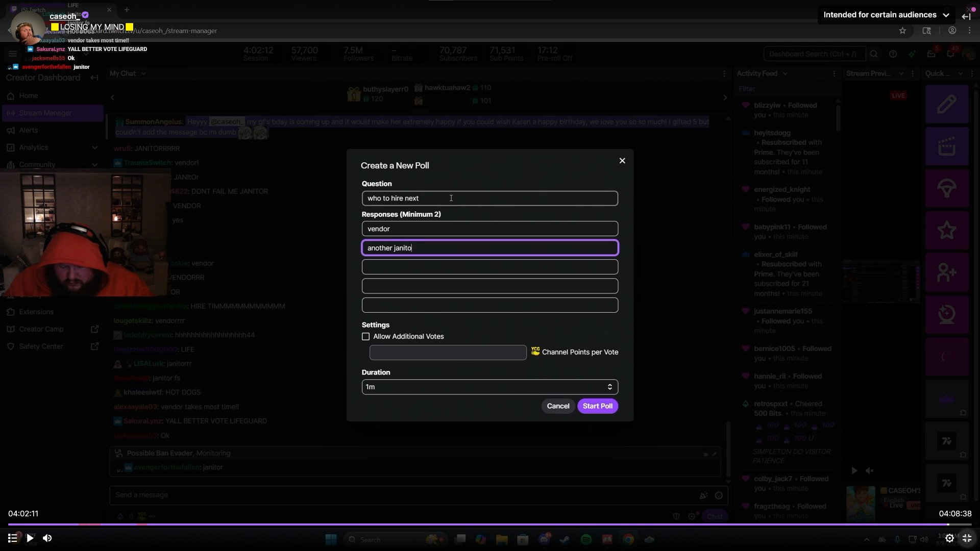
Task: Enable Allow Additional Votes checkbox
Action: point(365,336)
